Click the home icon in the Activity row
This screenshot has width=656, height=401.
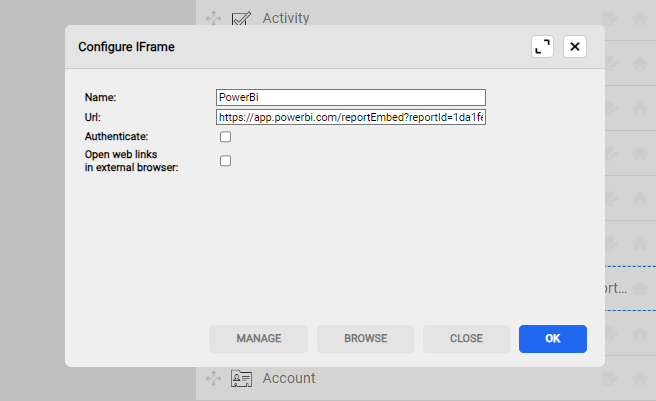[x=639, y=18]
